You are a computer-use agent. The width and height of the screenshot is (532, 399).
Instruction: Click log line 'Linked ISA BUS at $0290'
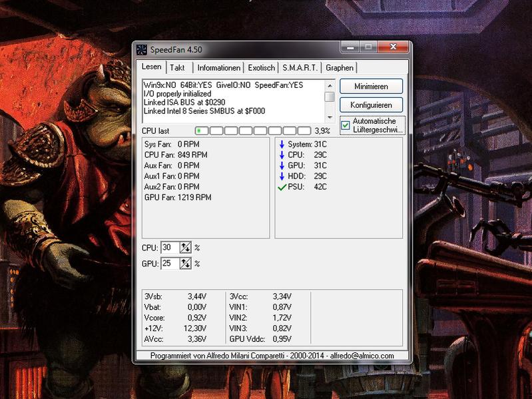click(184, 103)
